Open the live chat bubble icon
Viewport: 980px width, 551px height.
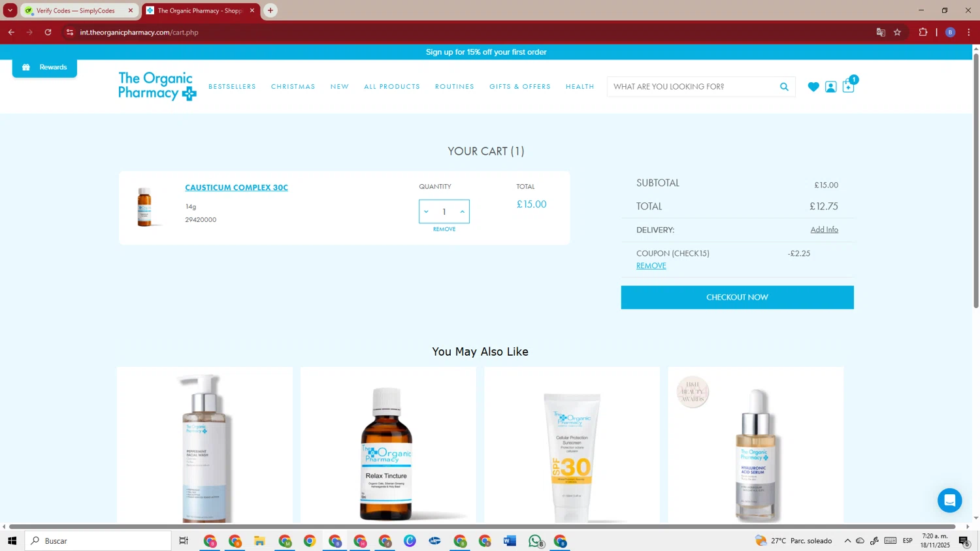coord(949,501)
